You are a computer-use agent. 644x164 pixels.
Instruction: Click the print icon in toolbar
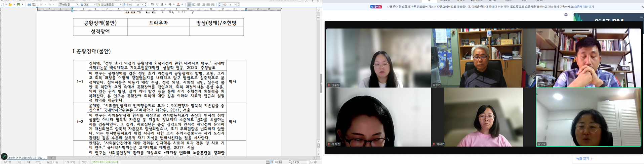(29, 5)
